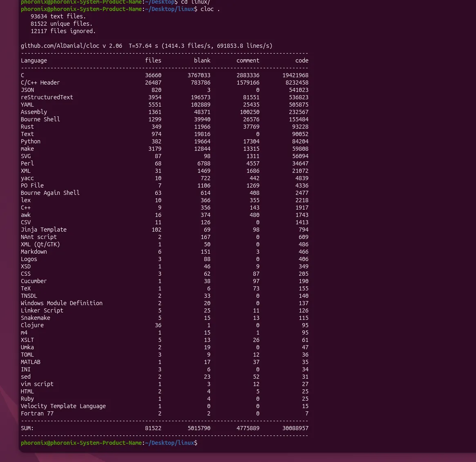The height and width of the screenshot is (462, 476).
Task: Click the files column header
Action: coord(153,60)
